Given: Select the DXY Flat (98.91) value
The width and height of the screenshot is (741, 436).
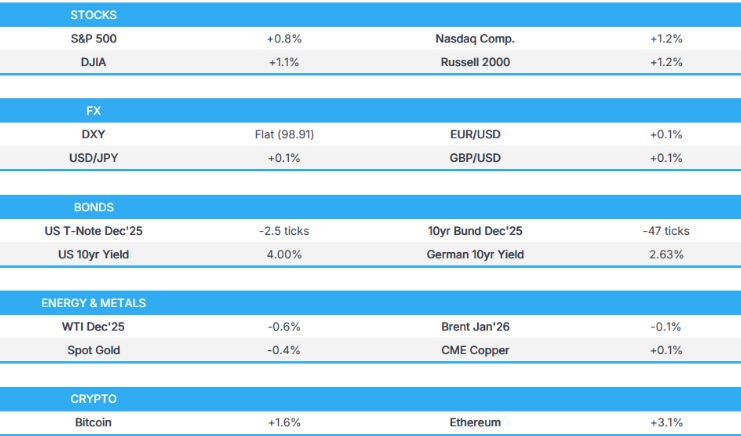Looking at the screenshot, I should tap(284, 134).
